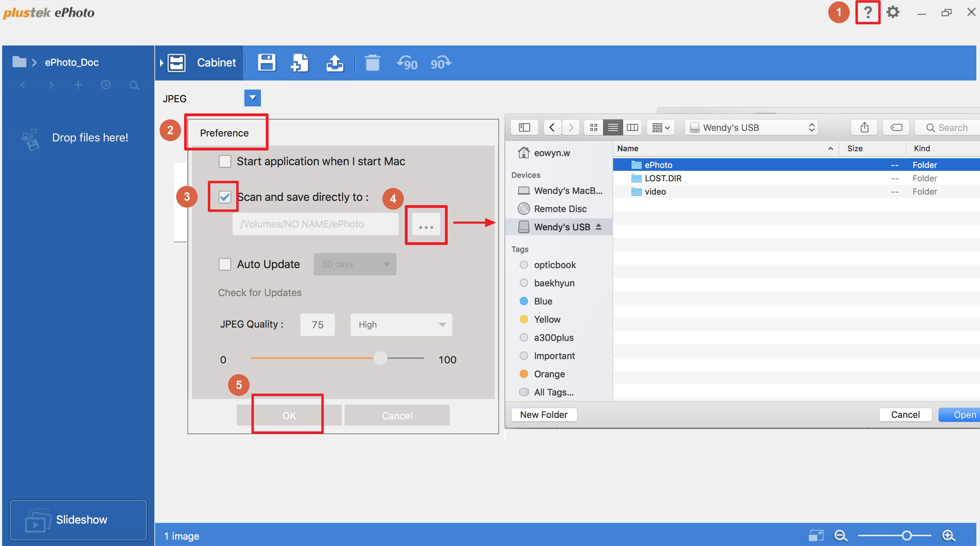Image resolution: width=980 pixels, height=546 pixels.
Task: Open the JPEG file format dropdown
Action: coord(252,98)
